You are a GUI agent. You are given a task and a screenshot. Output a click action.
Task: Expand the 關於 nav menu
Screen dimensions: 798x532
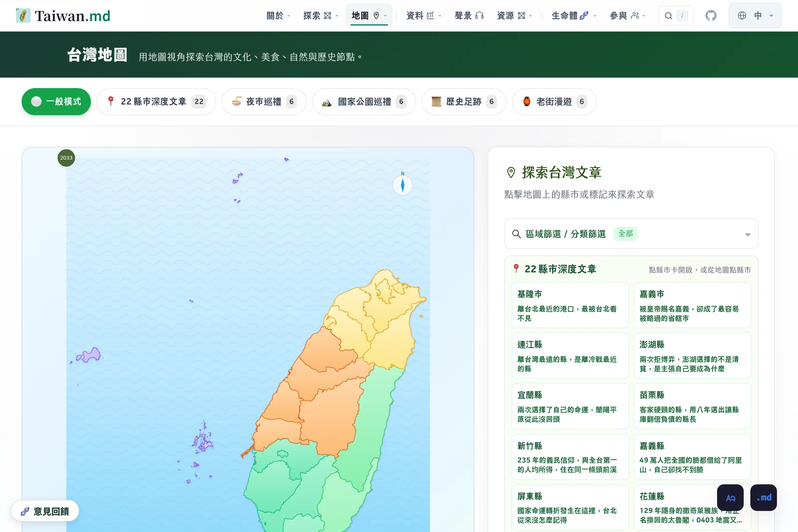(x=278, y=15)
